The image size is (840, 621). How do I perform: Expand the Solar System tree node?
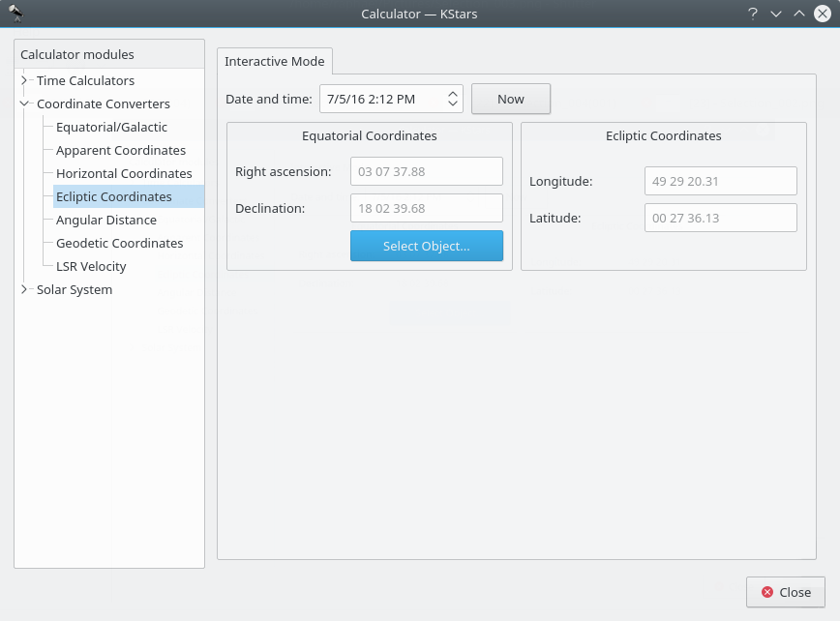click(x=24, y=289)
